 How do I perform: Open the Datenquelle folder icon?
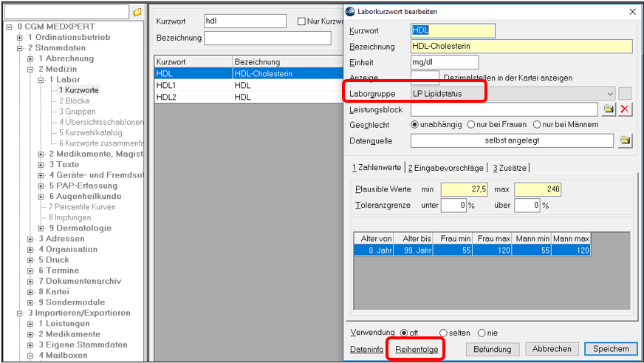(625, 140)
